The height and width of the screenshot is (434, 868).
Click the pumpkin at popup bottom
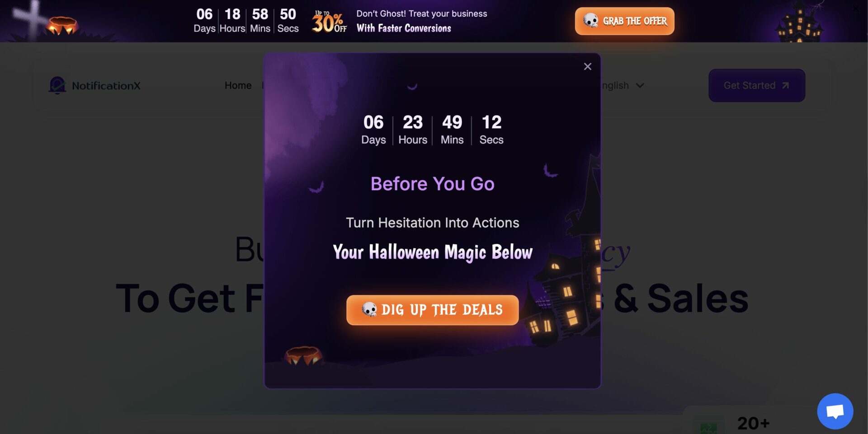click(304, 355)
